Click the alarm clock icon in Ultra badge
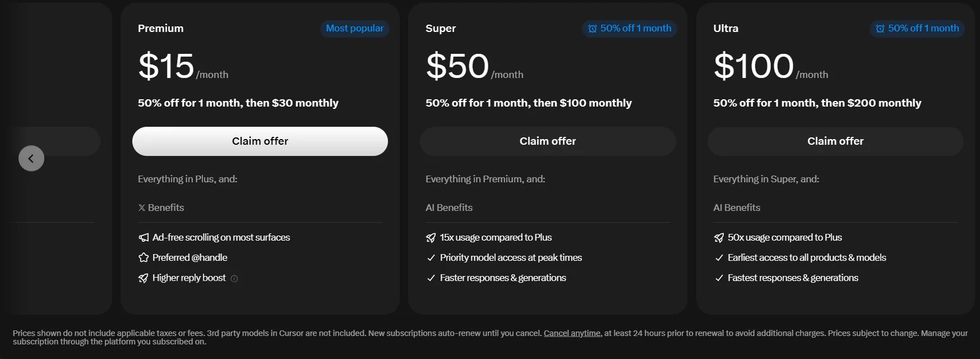The height and width of the screenshot is (359, 980). pos(880,29)
